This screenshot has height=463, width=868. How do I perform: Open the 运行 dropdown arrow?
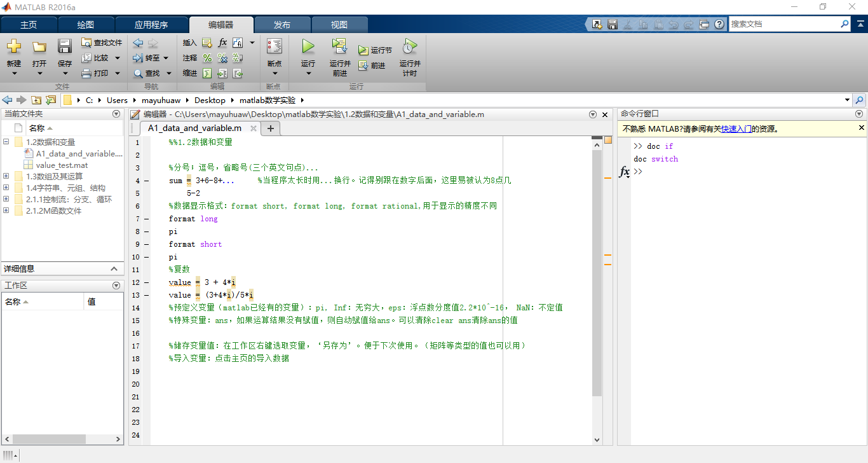coord(308,73)
